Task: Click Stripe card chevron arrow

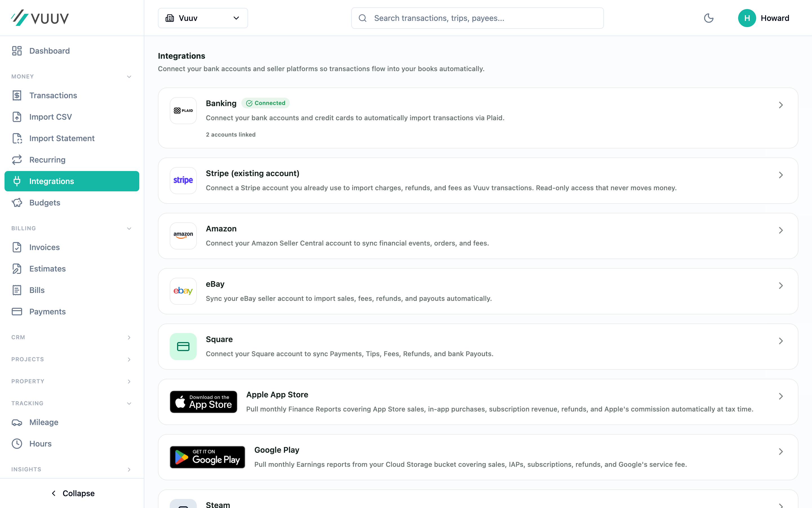Action: pyautogui.click(x=781, y=175)
